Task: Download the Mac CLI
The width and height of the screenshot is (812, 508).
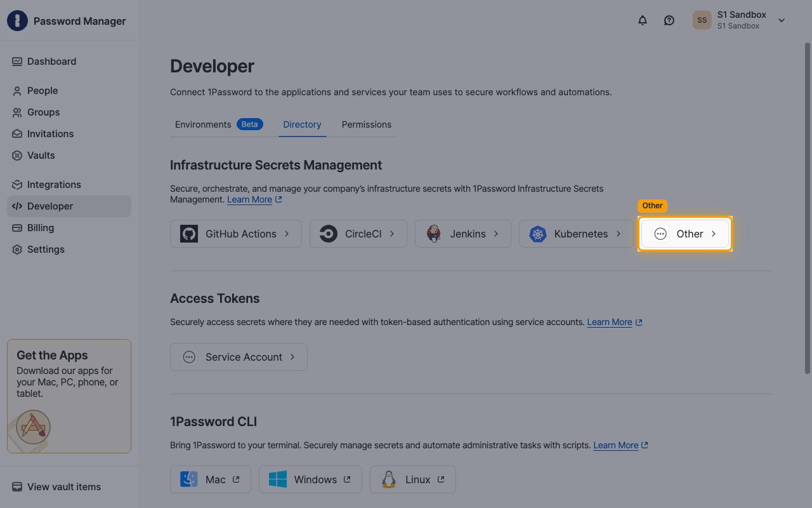Action: tap(211, 479)
